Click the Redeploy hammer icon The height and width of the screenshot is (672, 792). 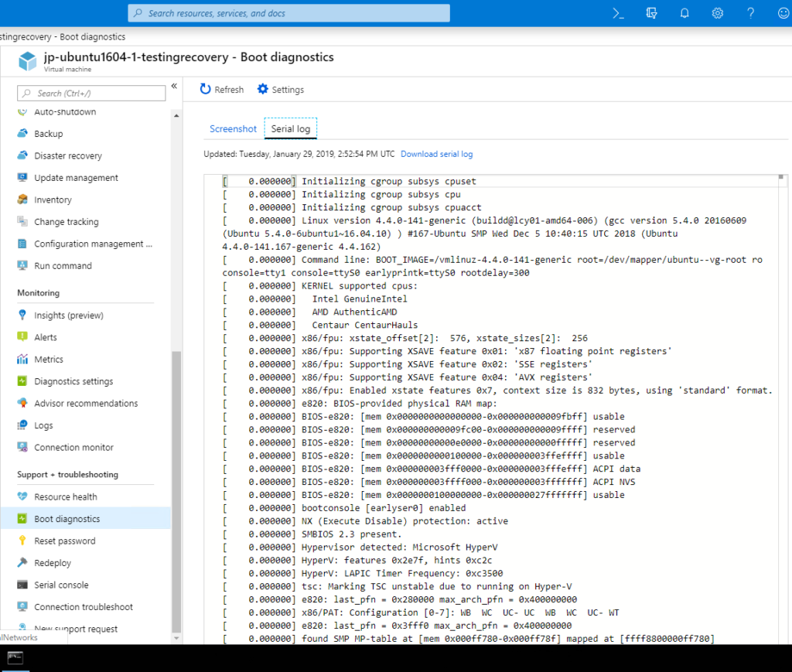pos(22,562)
